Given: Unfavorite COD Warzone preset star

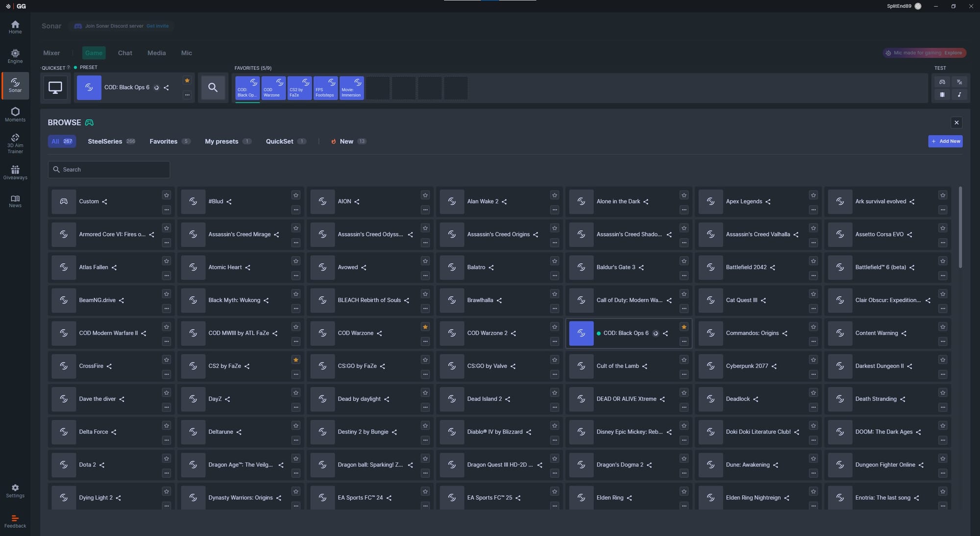Looking at the screenshot, I should pos(425,327).
